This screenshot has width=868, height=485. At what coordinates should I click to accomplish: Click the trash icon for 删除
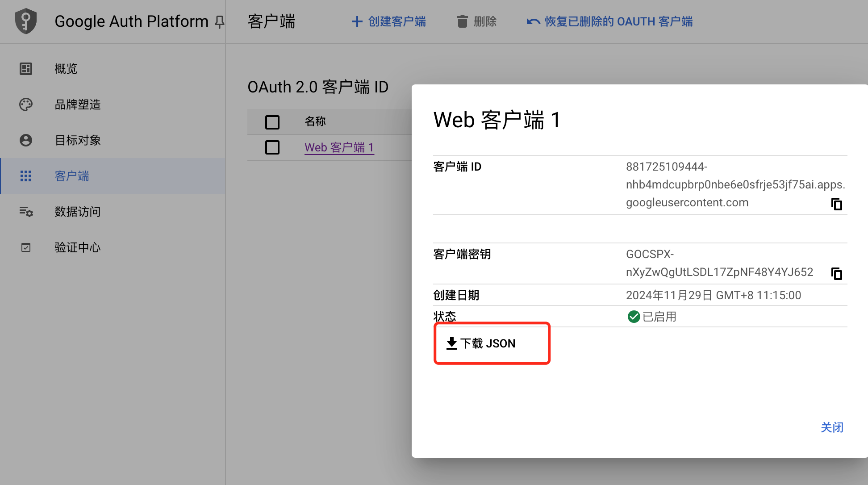463,21
